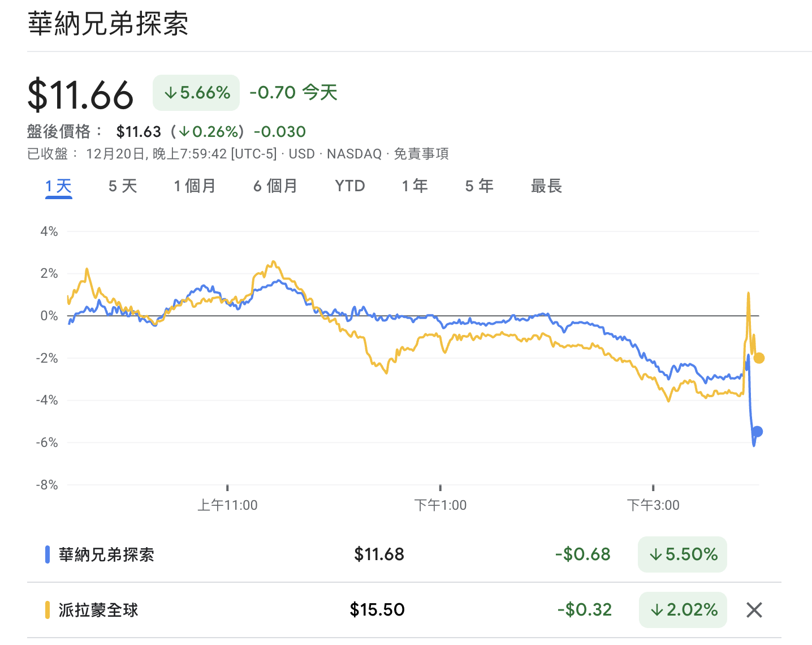This screenshot has width=812, height=645.
Task: Click the yellow endpoint dot on chart
Action: (x=759, y=358)
